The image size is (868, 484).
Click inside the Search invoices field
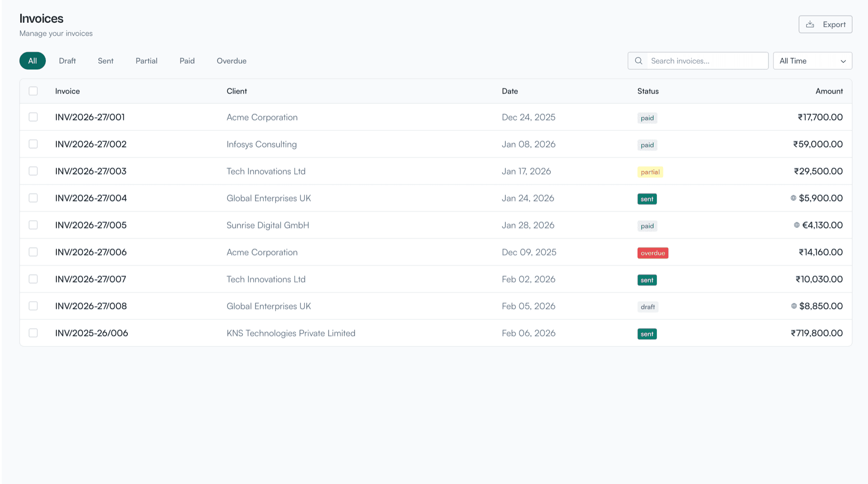699,61
